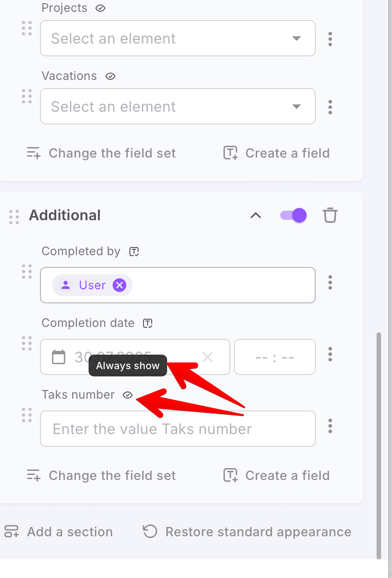Image resolution: width=392 pixels, height=578 pixels.
Task: Remove the User chip from Completed by
Action: [x=119, y=285]
